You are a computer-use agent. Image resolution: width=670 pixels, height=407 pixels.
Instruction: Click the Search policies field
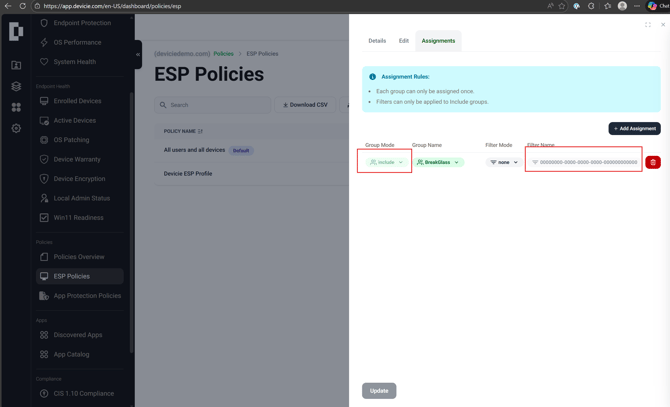coord(212,105)
